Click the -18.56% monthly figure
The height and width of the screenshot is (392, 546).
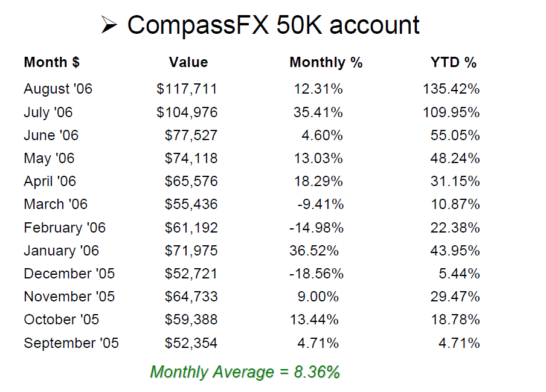pos(316,274)
